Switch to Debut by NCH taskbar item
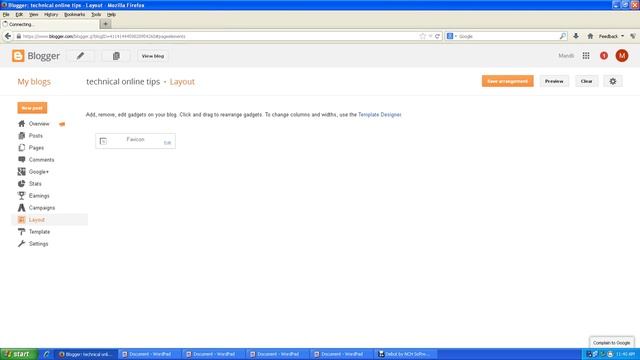The width and height of the screenshot is (640, 360). coord(406,354)
